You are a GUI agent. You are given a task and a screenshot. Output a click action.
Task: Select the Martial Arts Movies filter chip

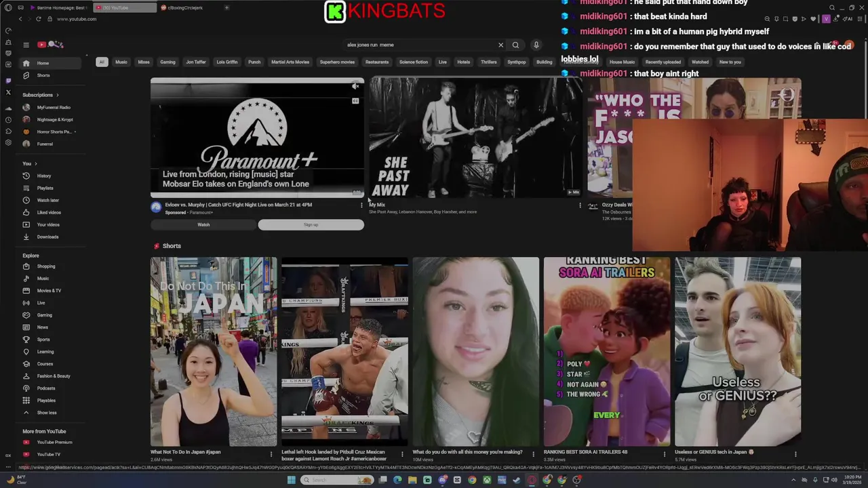coord(290,62)
